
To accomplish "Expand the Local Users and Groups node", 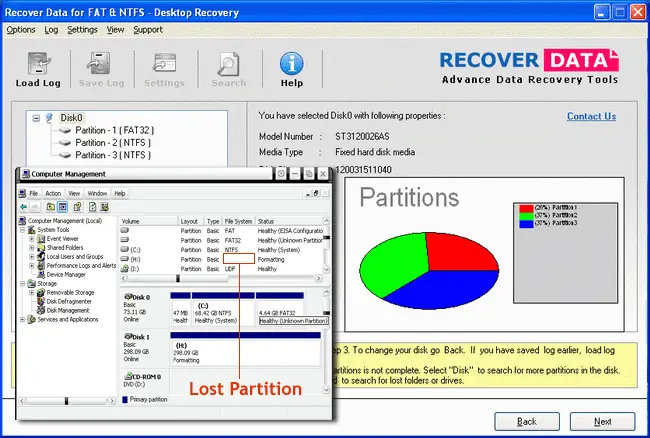I will (32, 257).
